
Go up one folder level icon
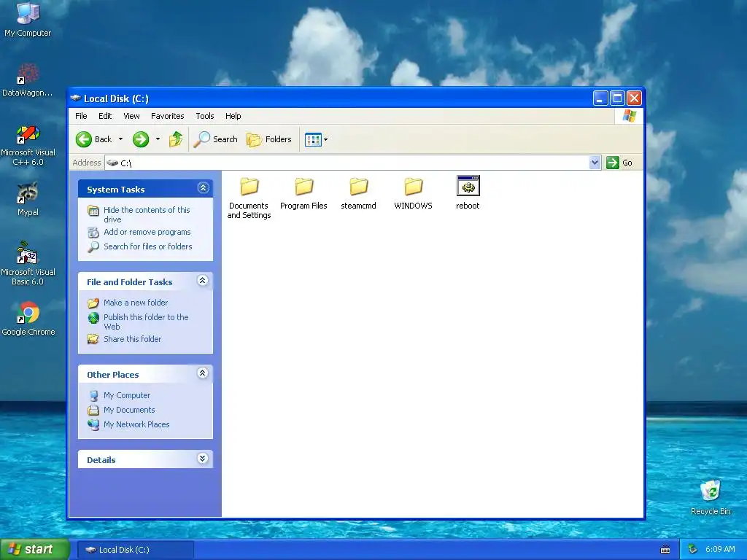click(176, 139)
